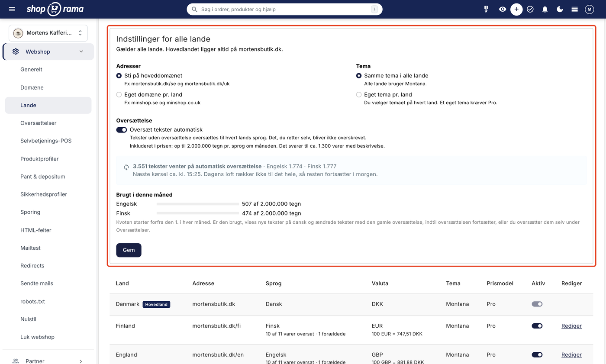Click Rediger for the England row
606x364 pixels.
(x=571, y=355)
